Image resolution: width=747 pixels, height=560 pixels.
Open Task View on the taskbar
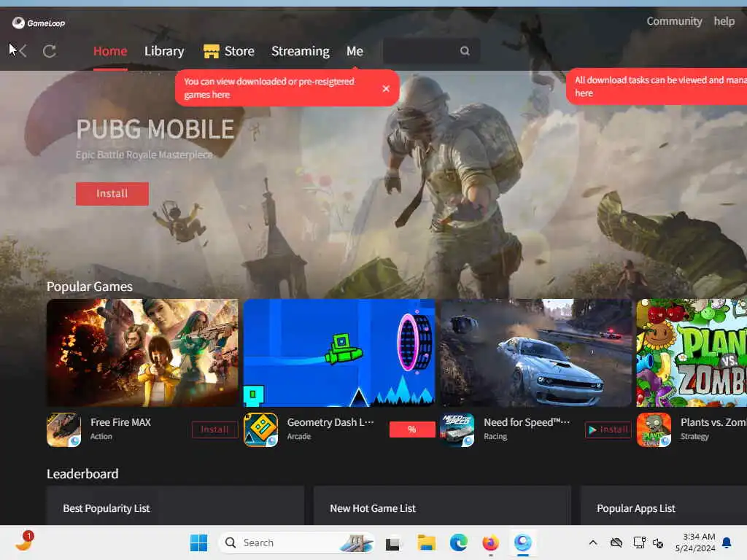(x=392, y=543)
